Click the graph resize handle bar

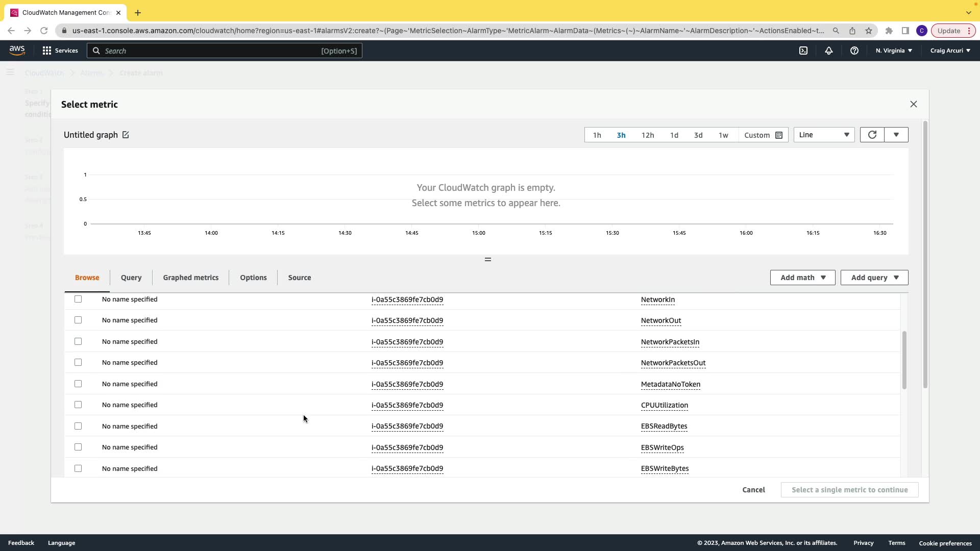pos(487,260)
